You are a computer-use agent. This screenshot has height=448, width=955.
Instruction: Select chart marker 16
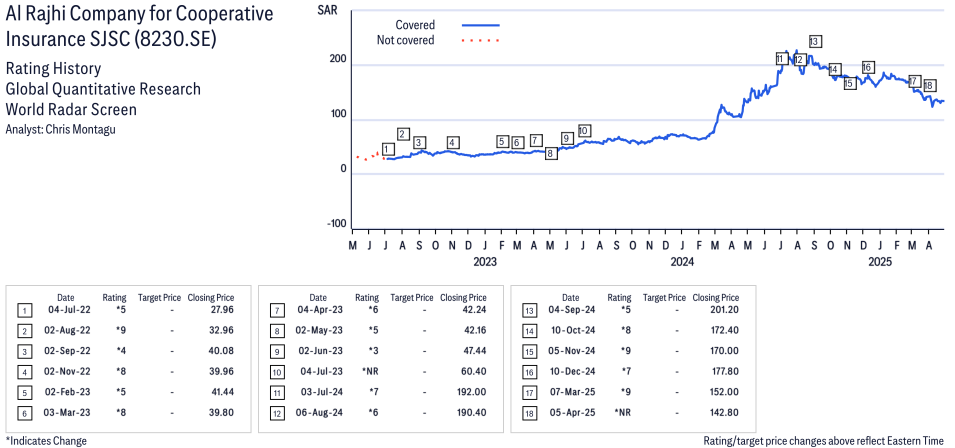(868, 67)
